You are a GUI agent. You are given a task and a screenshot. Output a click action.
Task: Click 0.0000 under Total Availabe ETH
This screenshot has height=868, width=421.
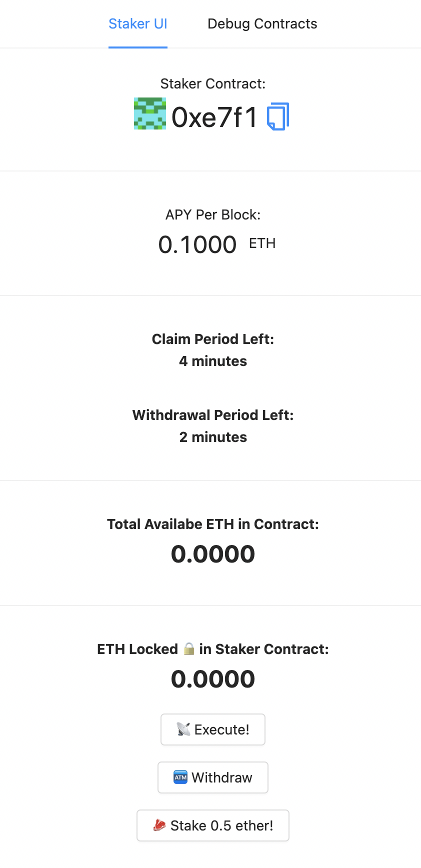[x=213, y=554]
